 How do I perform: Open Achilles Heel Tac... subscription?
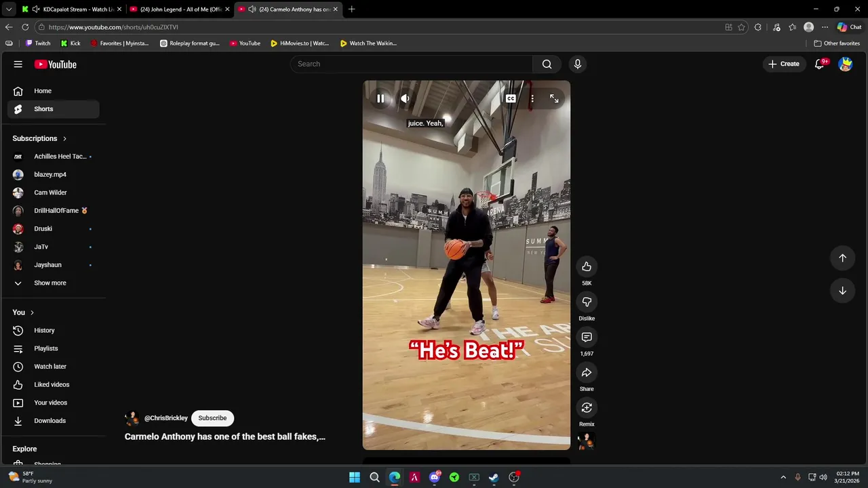pos(54,157)
